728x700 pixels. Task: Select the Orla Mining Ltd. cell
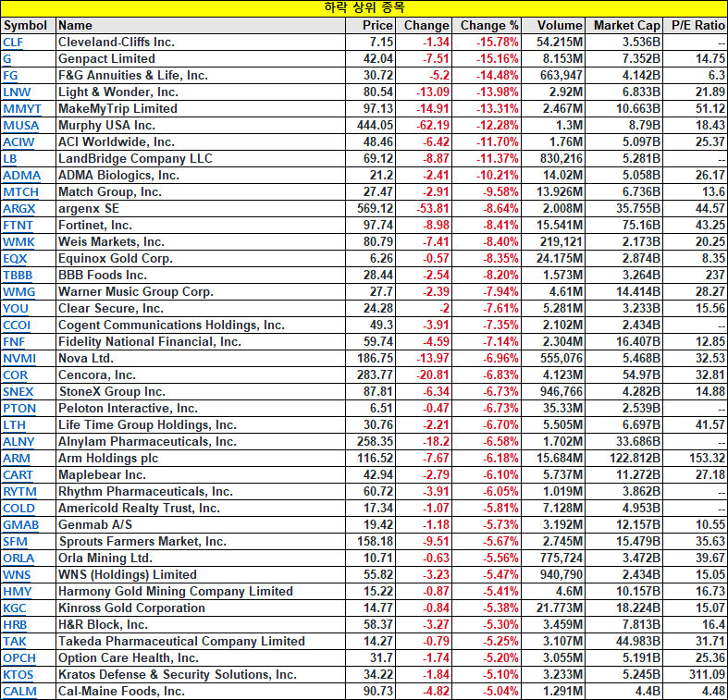tap(201, 559)
